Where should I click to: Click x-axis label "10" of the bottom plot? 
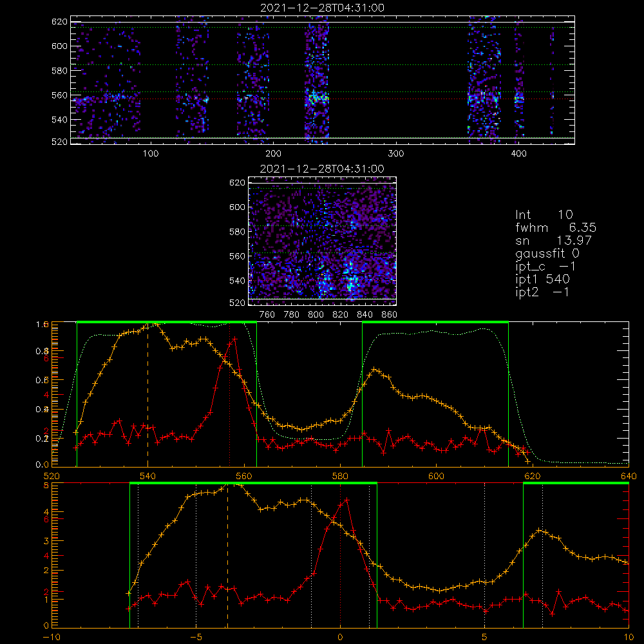pos(629,638)
